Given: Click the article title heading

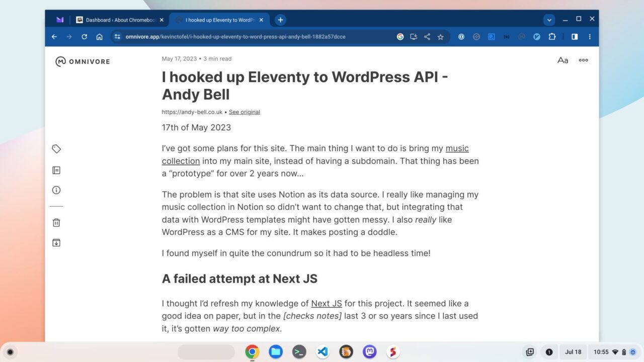Looking at the screenshot, I should pyautogui.click(x=305, y=85).
